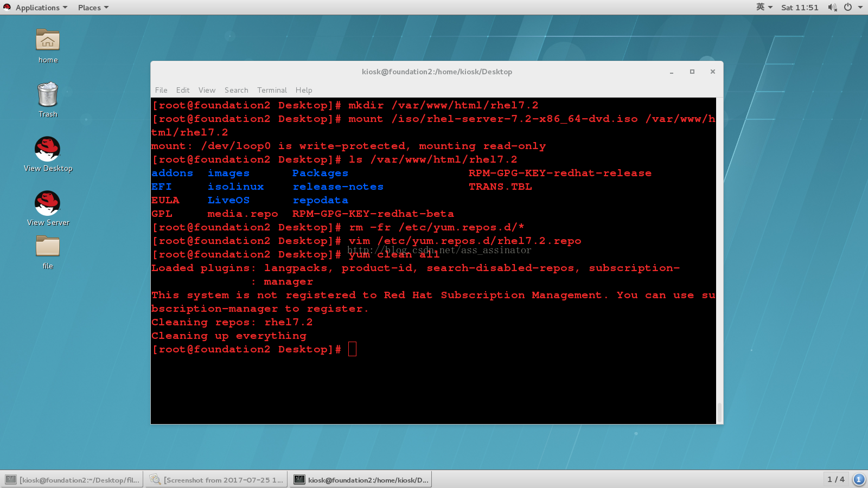Open the Terminal menu in terminal window

pos(272,90)
